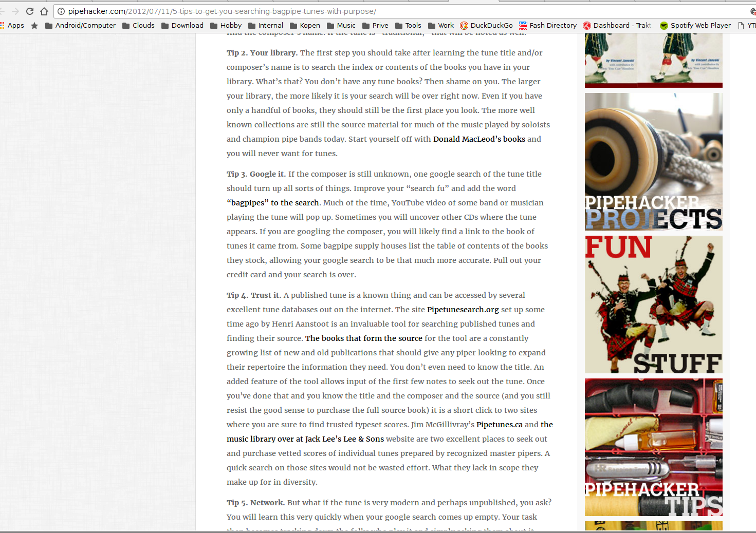The width and height of the screenshot is (756, 533).
Task: Open the Hobby bookmark folder
Action: 226,25
